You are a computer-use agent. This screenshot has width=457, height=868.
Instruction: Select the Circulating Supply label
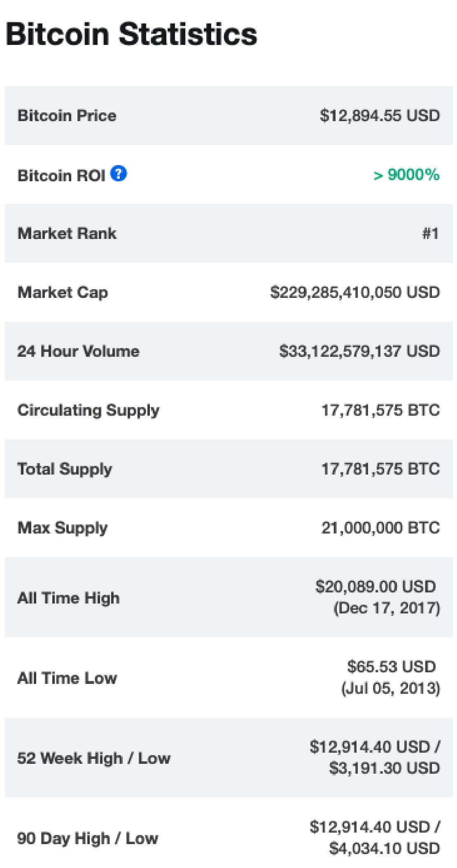(88, 410)
